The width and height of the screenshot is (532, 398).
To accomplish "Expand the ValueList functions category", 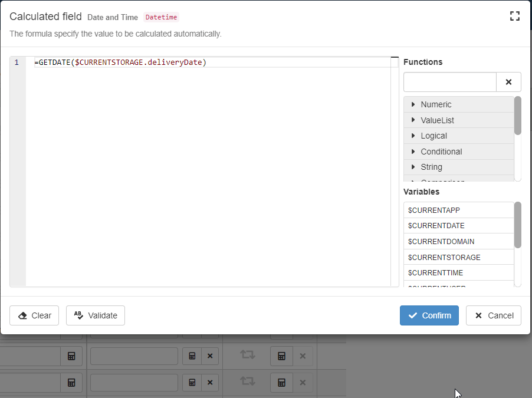I will click(437, 120).
